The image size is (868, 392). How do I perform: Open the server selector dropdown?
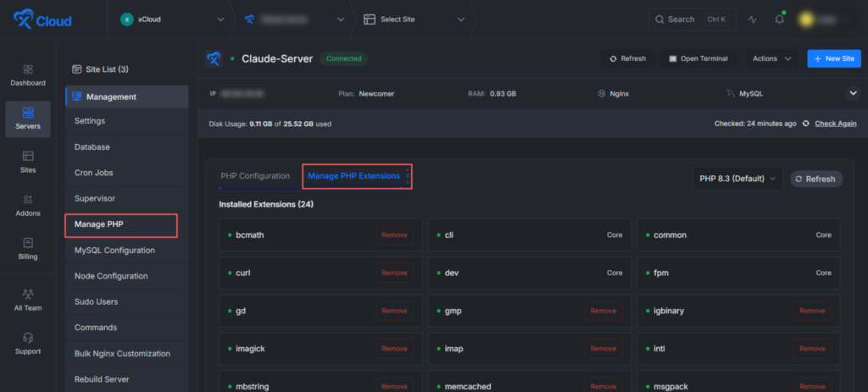pos(294,19)
